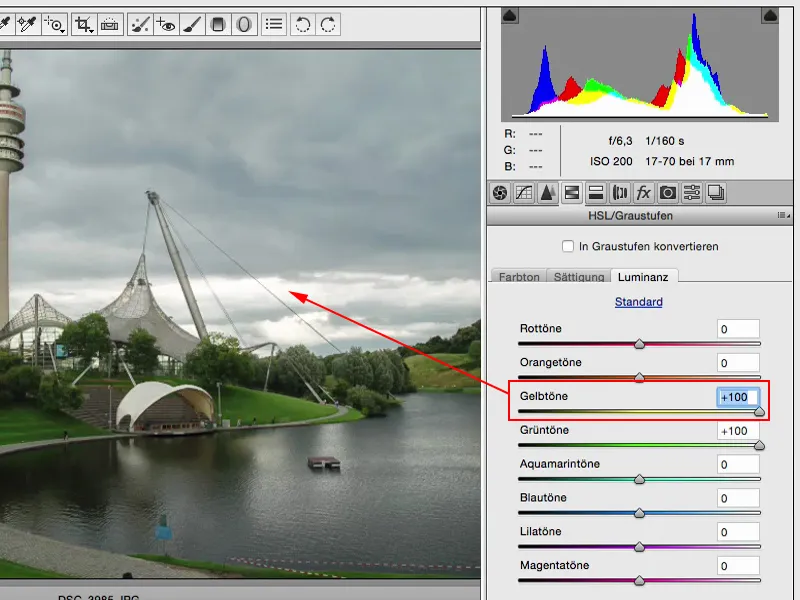Click the Gelbtöne slider handle
Screen dimensions: 800x600
click(759, 411)
